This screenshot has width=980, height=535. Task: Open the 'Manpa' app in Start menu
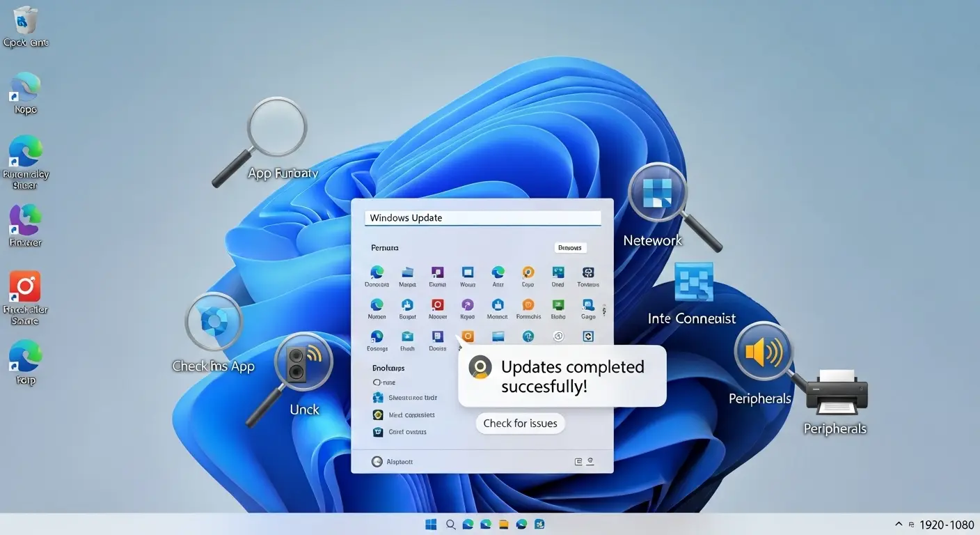[x=407, y=272]
